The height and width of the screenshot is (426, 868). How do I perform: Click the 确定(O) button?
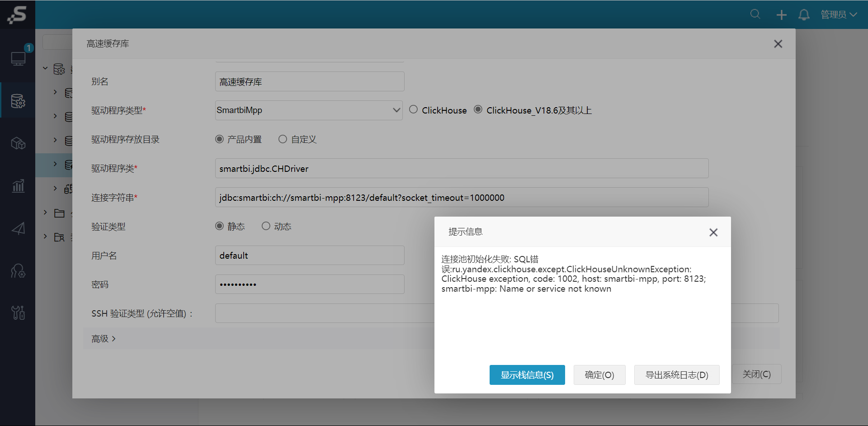[599, 375]
